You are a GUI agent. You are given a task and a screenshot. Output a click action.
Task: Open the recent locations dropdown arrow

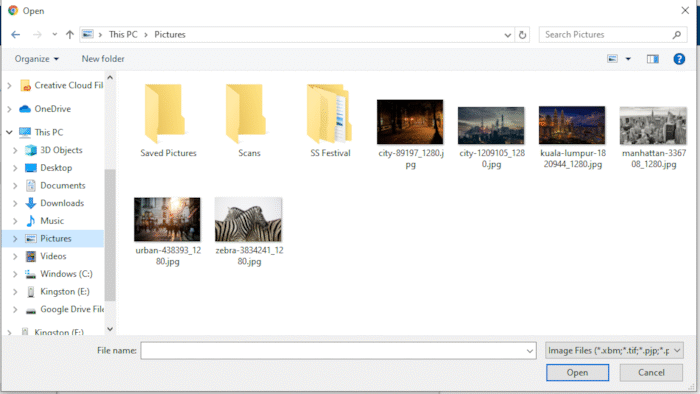(x=54, y=34)
